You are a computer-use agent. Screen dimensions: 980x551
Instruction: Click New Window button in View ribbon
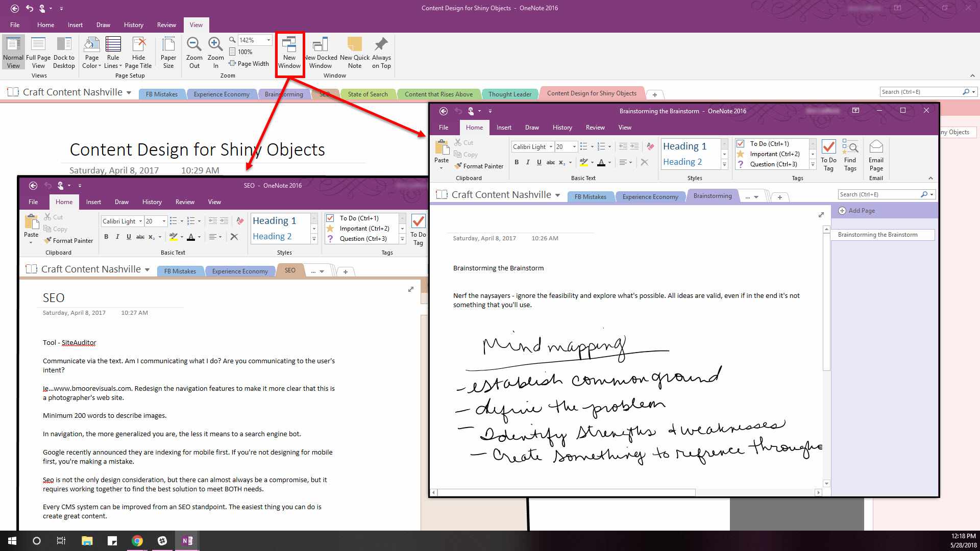(289, 53)
